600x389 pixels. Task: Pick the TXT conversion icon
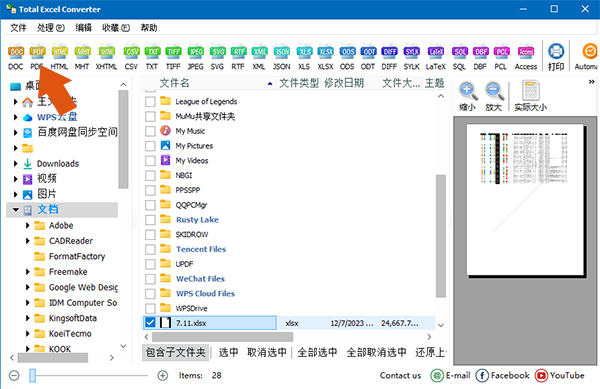(x=152, y=57)
